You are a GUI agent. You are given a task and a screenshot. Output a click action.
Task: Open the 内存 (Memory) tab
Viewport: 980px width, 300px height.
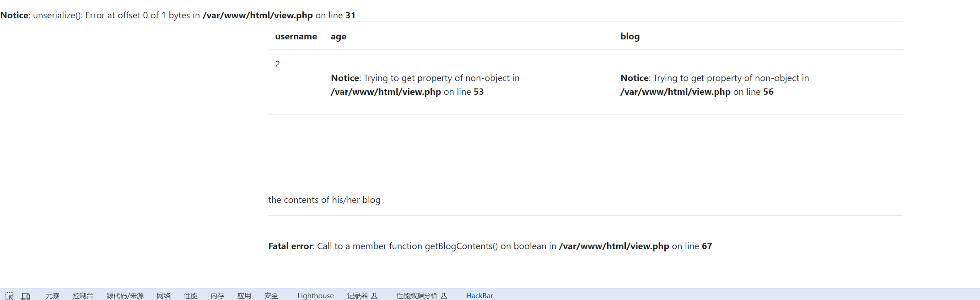(217, 296)
